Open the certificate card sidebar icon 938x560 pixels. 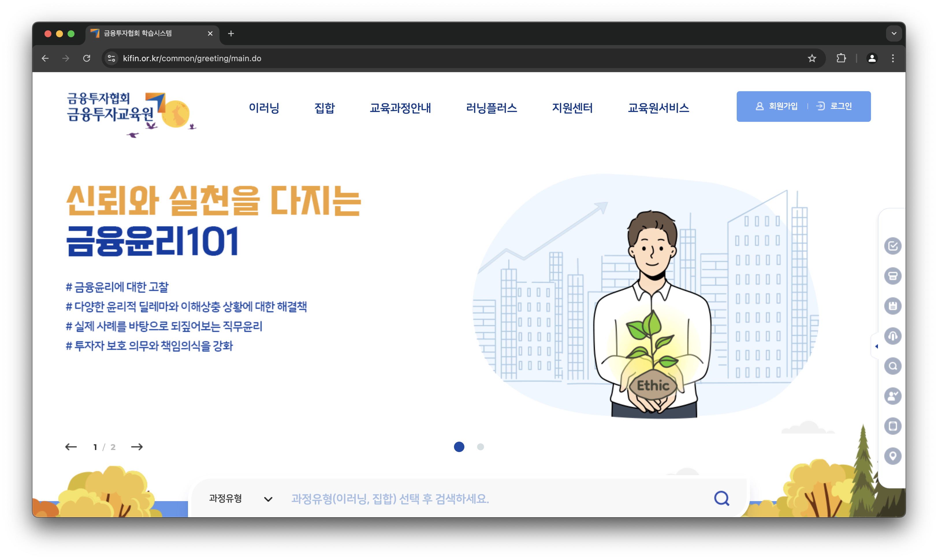click(x=893, y=276)
